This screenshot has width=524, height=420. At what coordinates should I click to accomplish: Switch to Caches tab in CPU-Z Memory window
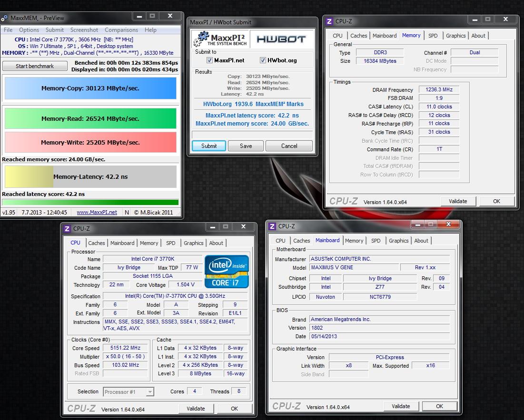coord(358,36)
